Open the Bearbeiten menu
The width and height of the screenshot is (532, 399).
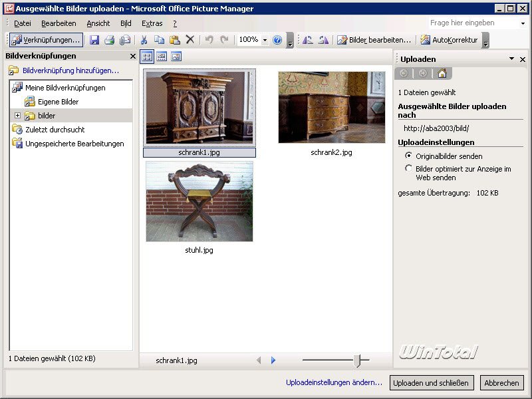tap(59, 23)
